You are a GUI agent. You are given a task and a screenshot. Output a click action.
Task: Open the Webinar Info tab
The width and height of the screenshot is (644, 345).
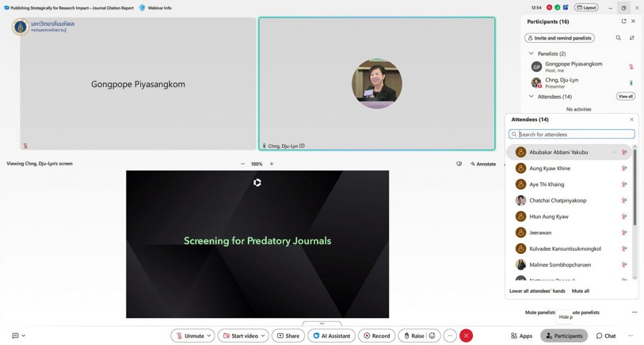click(155, 8)
